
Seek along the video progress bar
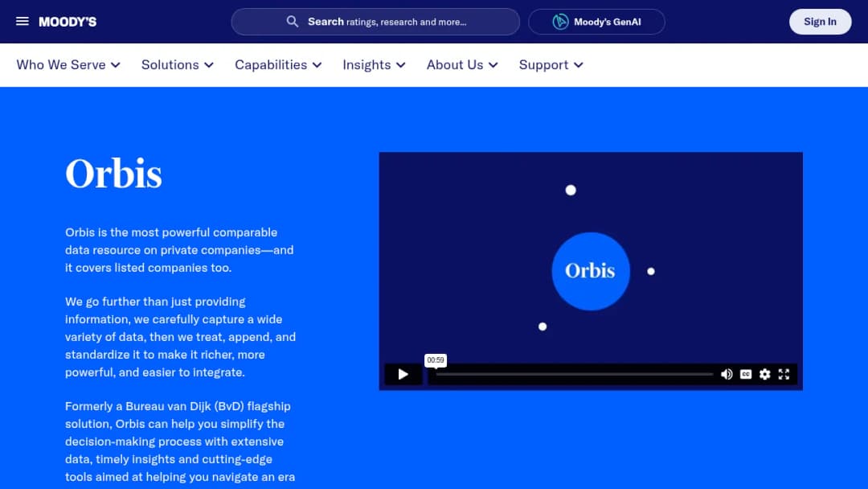[x=574, y=374]
